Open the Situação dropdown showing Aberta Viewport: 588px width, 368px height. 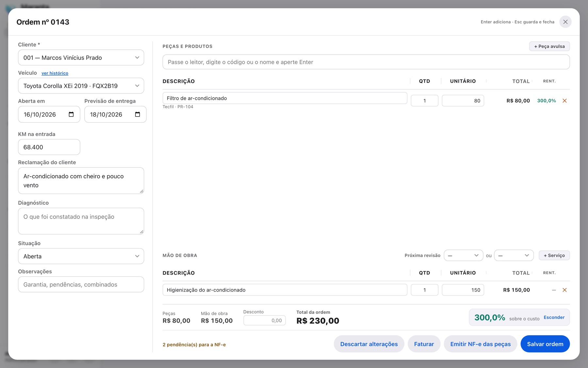point(81,256)
